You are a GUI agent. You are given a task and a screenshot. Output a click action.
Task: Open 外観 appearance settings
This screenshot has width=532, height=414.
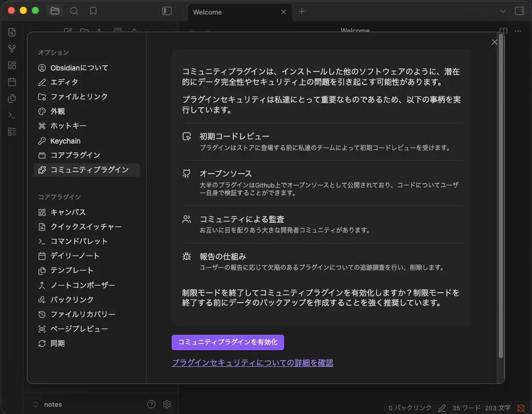[x=87, y=111]
